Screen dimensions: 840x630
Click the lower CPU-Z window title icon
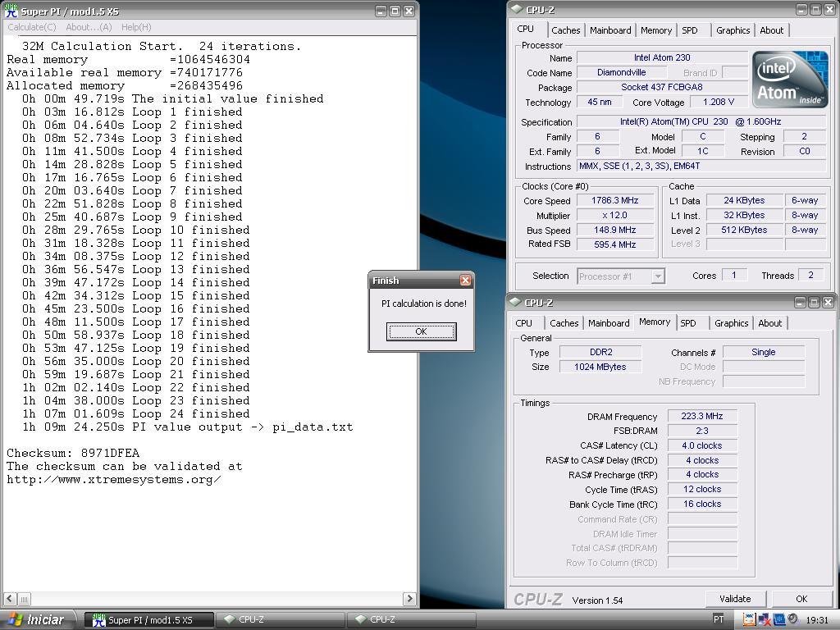click(515, 302)
